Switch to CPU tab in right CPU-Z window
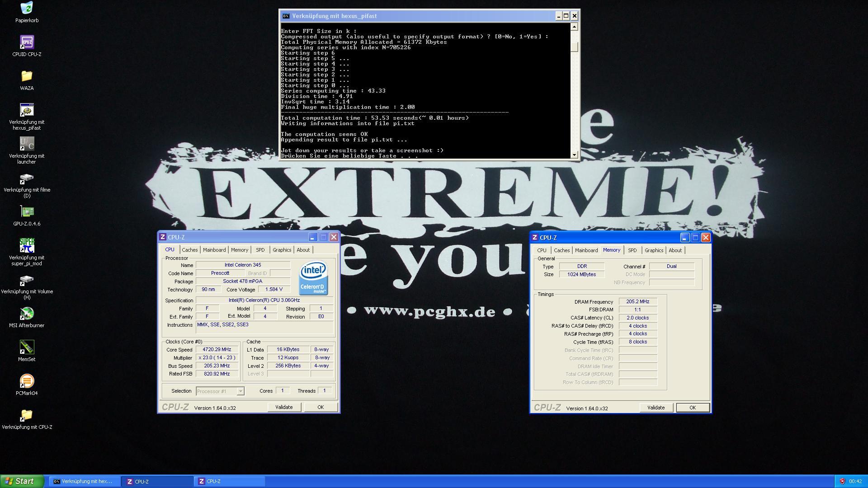Viewport: 868px width, 488px height. [x=542, y=250]
